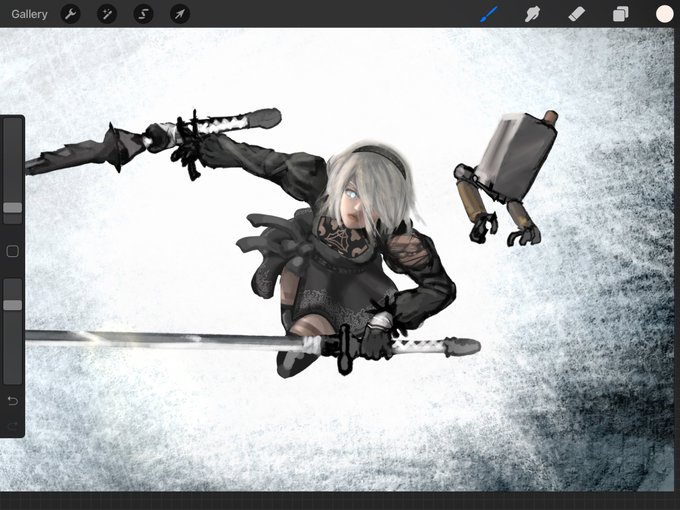Open the Actions wrench menu
This screenshot has width=680, height=510.
tap(70, 14)
